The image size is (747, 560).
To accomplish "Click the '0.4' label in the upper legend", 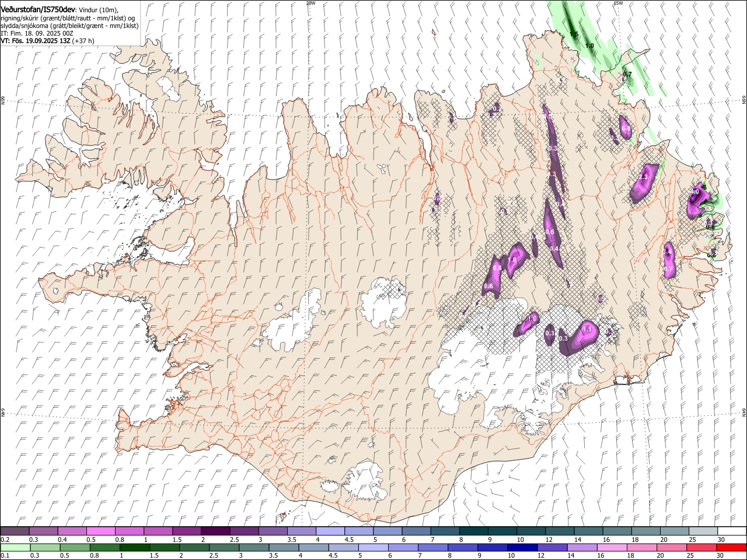I will click(x=62, y=540).
